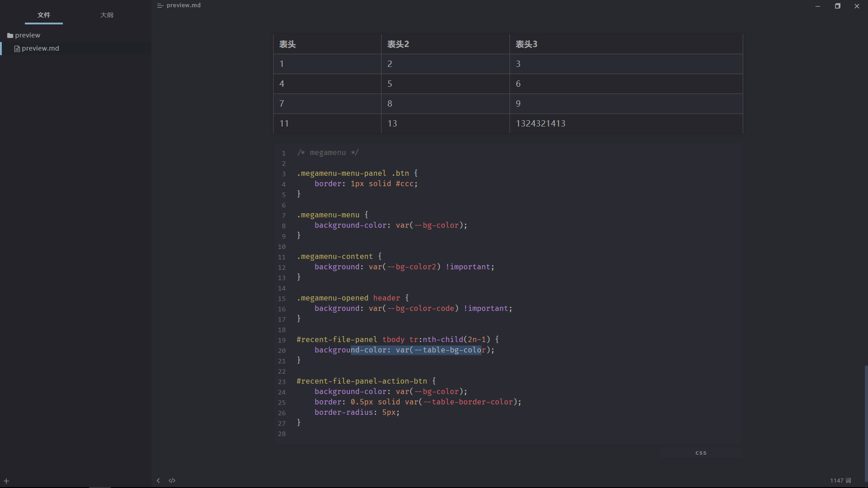Switch to the 大纲 tab
The image size is (868, 488).
coord(106,15)
